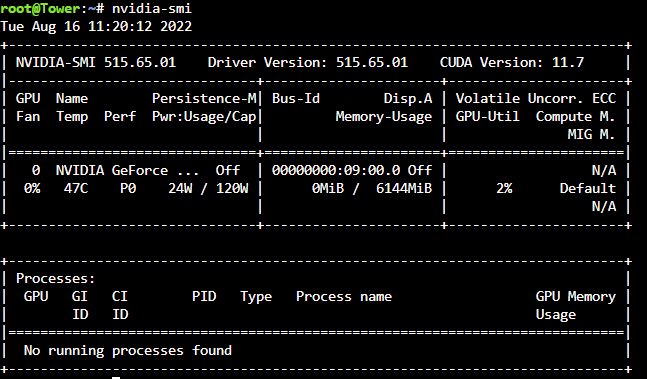Click the Driver Version 515.65.01 text

[308, 62]
